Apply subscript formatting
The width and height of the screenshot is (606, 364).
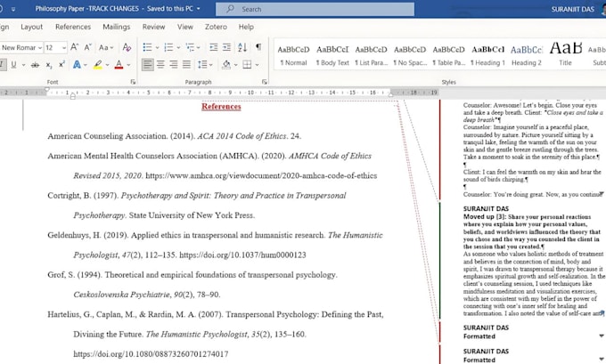pos(49,65)
